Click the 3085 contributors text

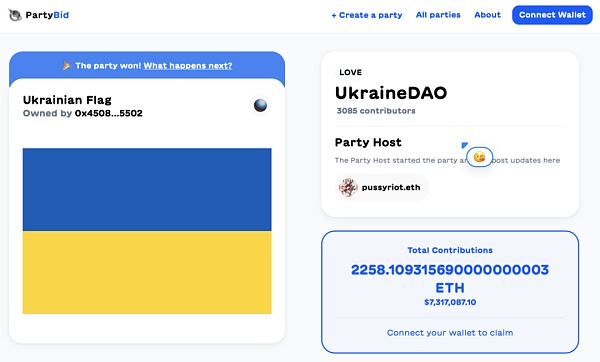(x=376, y=111)
